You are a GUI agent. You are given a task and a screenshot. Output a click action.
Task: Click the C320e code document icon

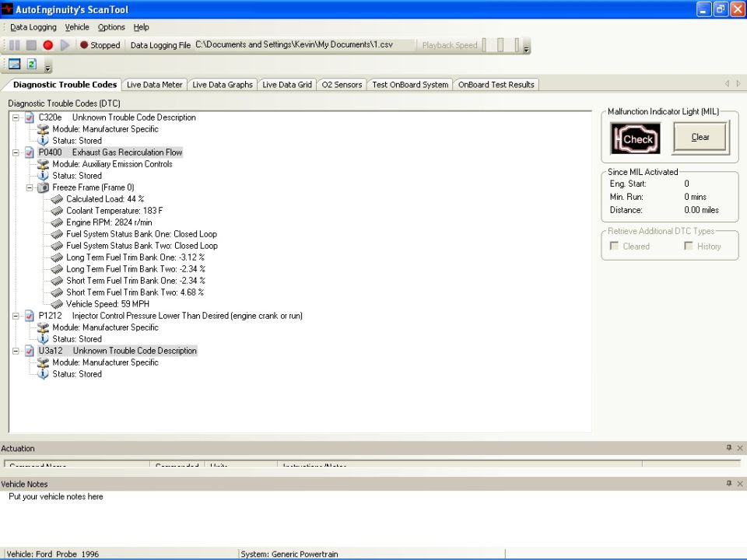(29, 117)
